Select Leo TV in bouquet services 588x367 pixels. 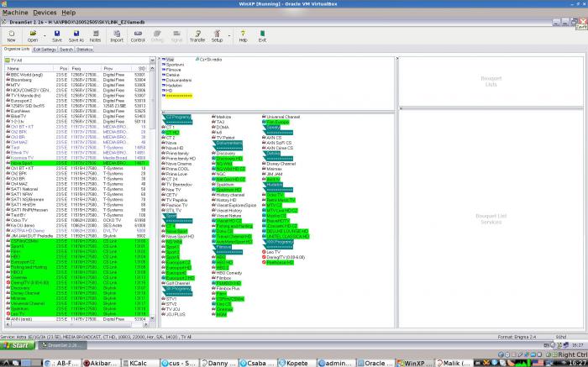coord(271,252)
